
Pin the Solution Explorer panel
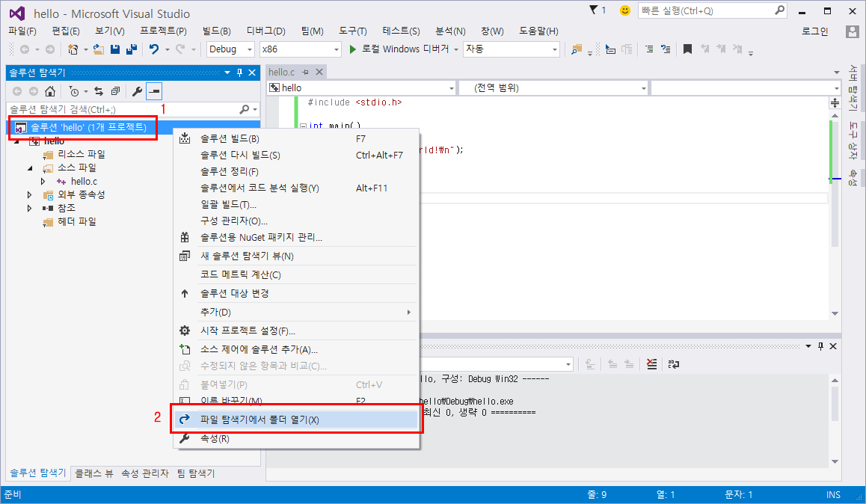240,73
